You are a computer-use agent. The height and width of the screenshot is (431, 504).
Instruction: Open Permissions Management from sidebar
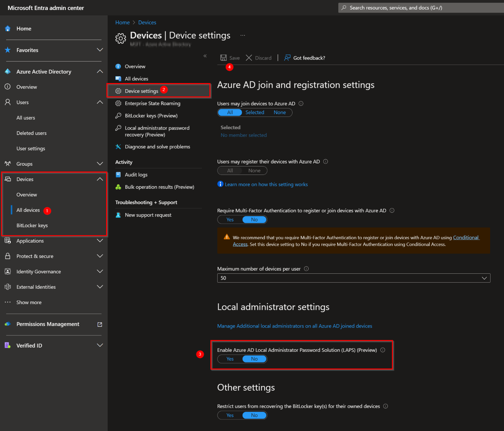(x=48, y=324)
